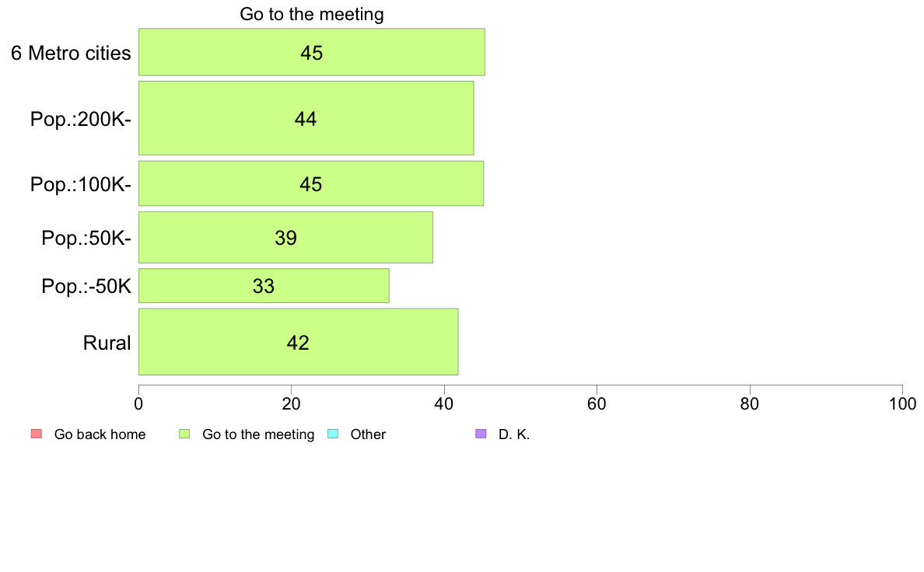Click the D. K. legend label

click(514, 434)
